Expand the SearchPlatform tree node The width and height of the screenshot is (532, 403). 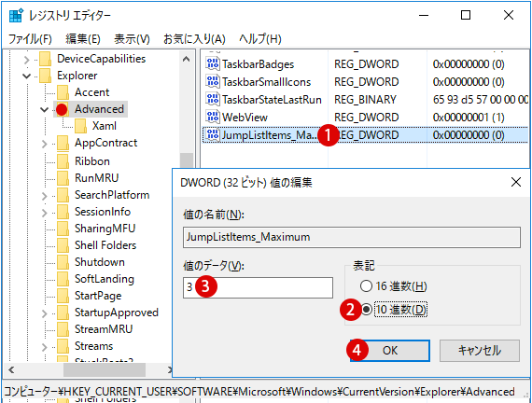[45, 196]
